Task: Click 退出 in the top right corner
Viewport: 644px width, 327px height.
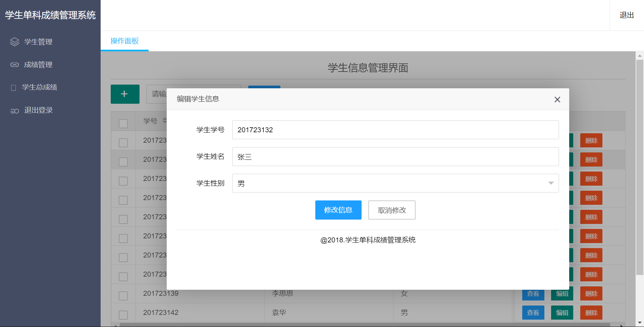Action: tap(626, 15)
